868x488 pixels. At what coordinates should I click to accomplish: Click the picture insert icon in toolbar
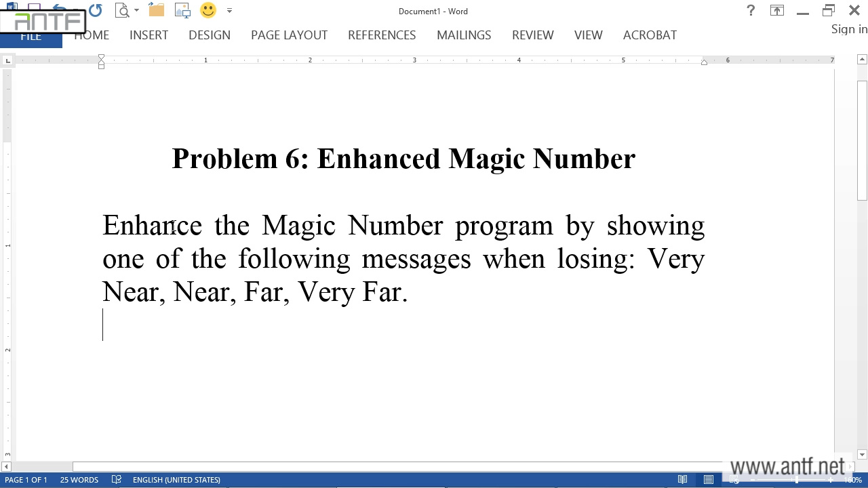pyautogui.click(x=182, y=10)
